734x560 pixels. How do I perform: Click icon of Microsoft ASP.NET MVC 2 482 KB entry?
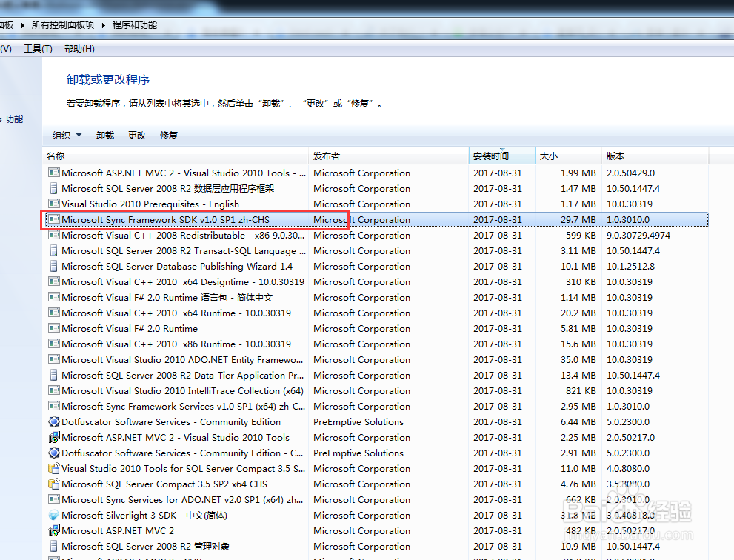(54, 530)
